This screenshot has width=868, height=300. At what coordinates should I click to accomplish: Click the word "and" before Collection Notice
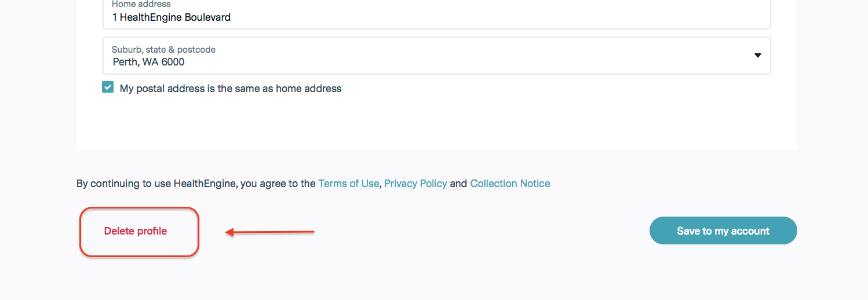pos(458,184)
